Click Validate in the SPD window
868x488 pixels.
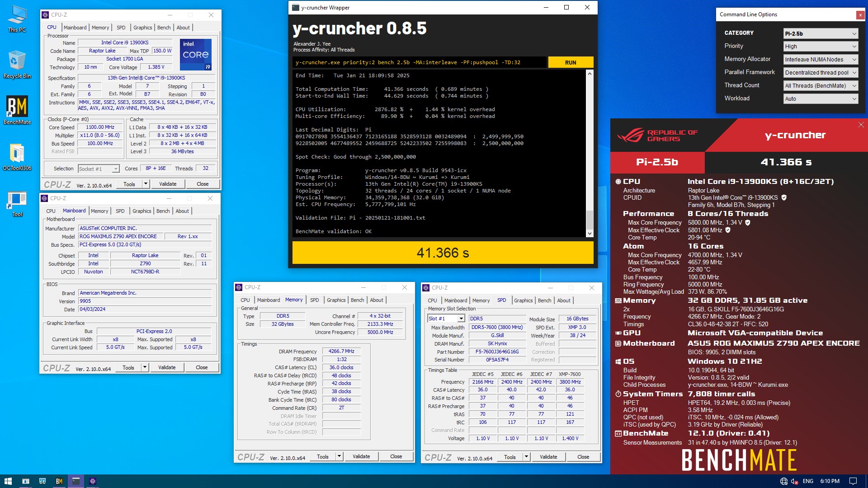click(x=548, y=457)
